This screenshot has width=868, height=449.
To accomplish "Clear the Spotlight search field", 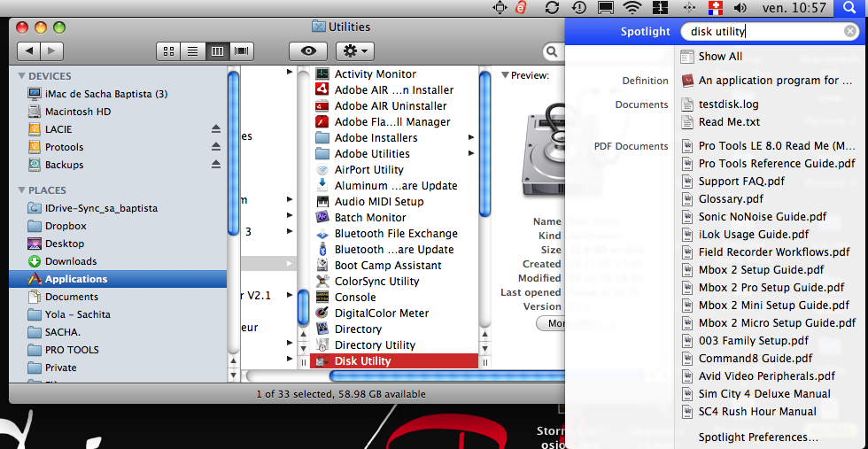I will coord(849,32).
